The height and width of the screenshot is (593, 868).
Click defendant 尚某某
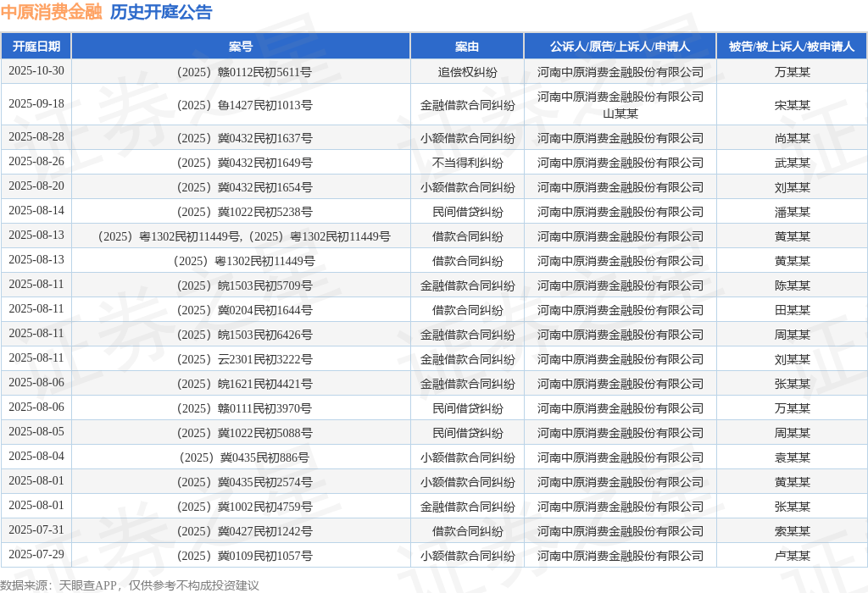coord(793,138)
